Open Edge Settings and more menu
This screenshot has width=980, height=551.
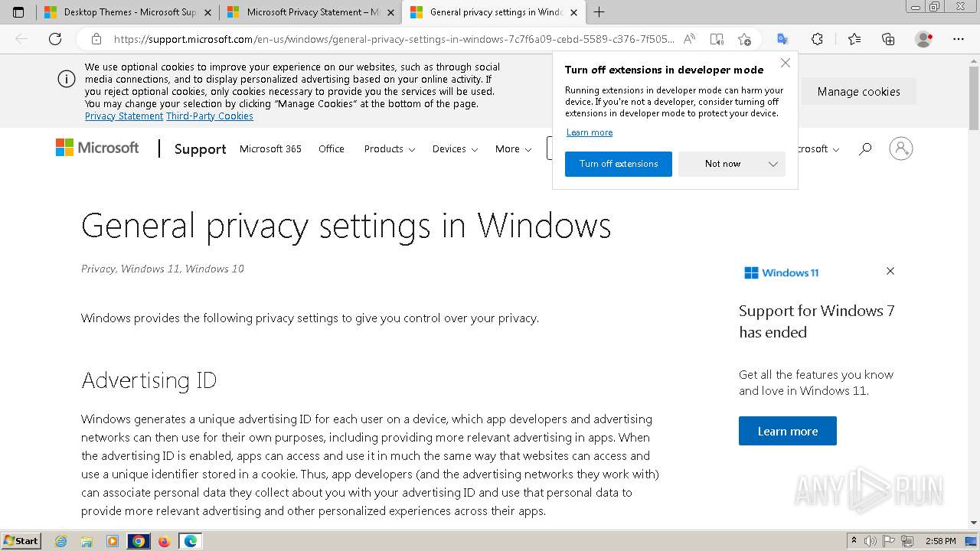click(959, 39)
